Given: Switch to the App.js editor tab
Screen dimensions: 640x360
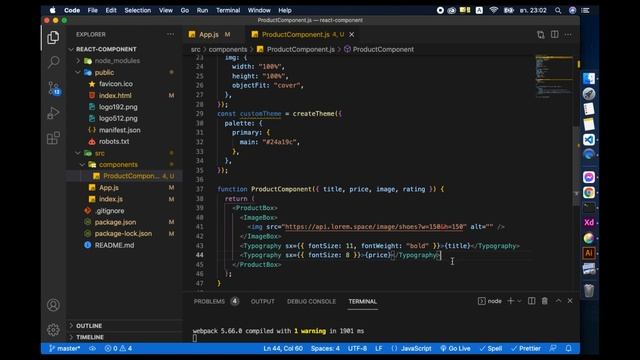Looking at the screenshot, I should point(213,35).
